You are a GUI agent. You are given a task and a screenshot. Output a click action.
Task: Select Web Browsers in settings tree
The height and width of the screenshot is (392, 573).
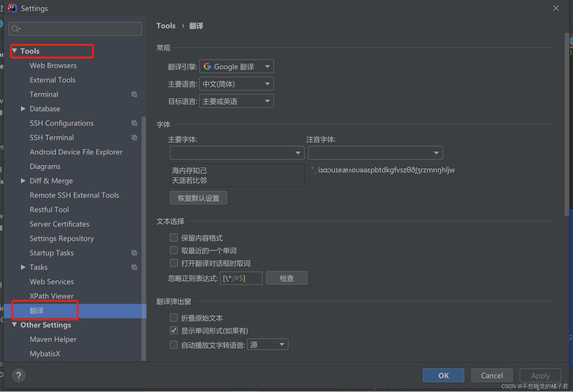(x=53, y=65)
